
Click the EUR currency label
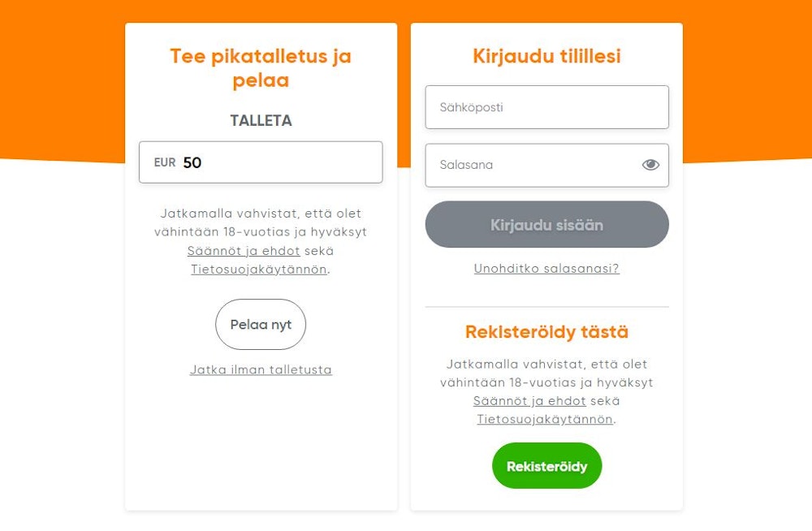[165, 162]
